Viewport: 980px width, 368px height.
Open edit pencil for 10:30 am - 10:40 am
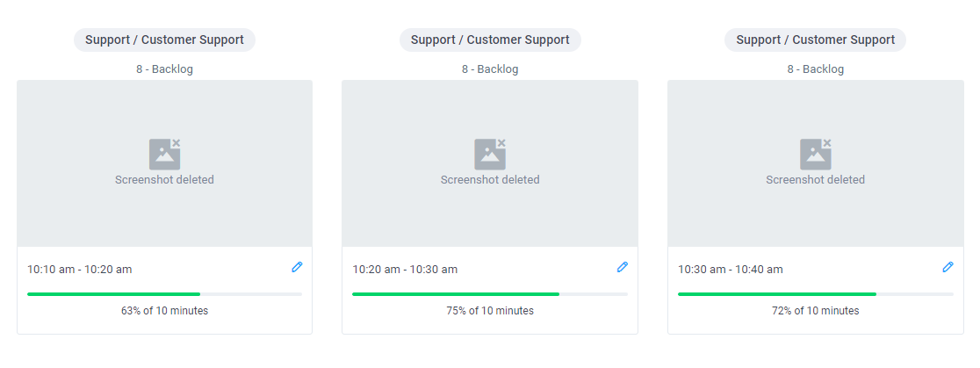948,267
